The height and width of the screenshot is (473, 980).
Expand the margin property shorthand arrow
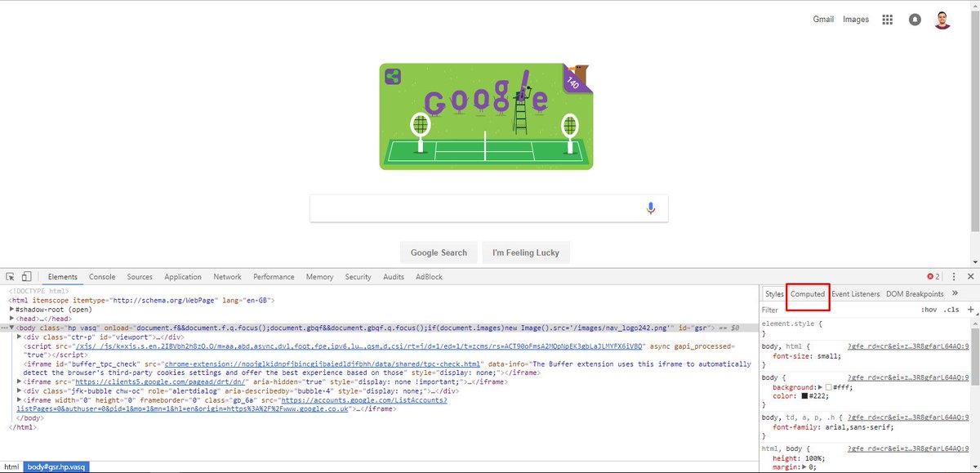(803, 466)
